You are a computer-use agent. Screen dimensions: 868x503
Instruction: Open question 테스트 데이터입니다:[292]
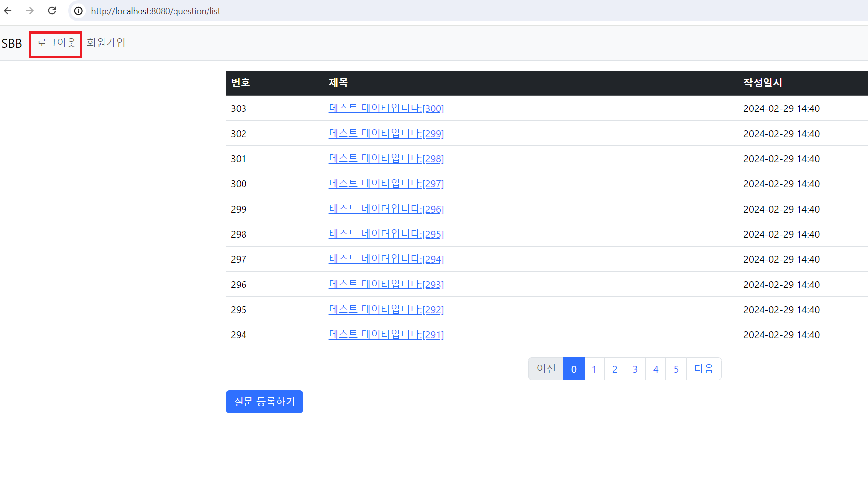pos(386,309)
